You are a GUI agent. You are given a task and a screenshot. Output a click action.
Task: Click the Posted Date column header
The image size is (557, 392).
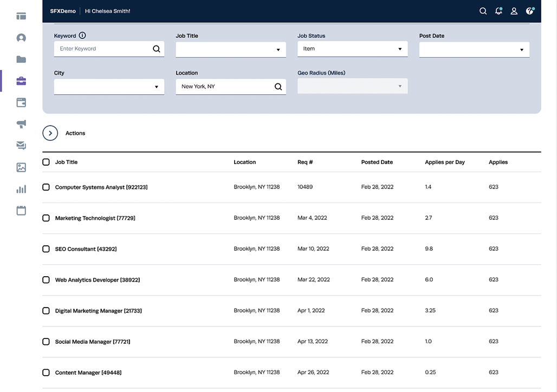tap(377, 162)
